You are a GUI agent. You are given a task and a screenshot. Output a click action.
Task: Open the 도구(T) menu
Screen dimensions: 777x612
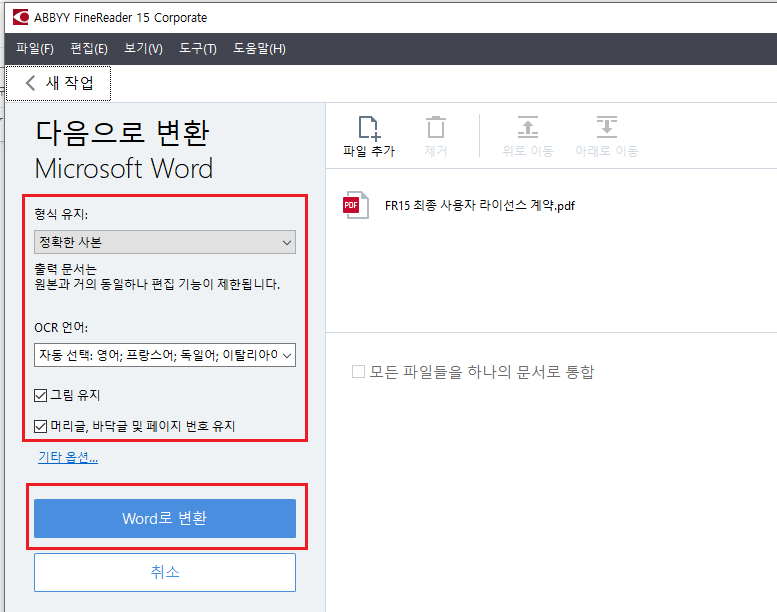[198, 49]
